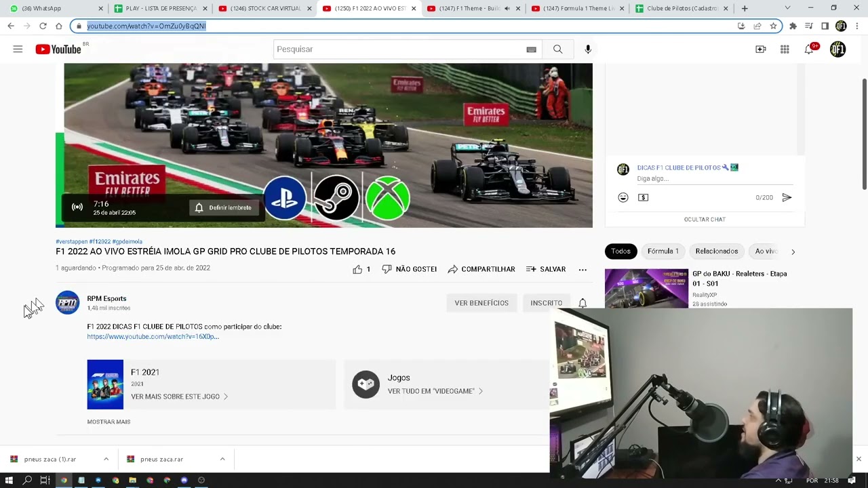The height and width of the screenshot is (488, 868).
Task: Send the chat message arrow
Action: pyautogui.click(x=787, y=197)
